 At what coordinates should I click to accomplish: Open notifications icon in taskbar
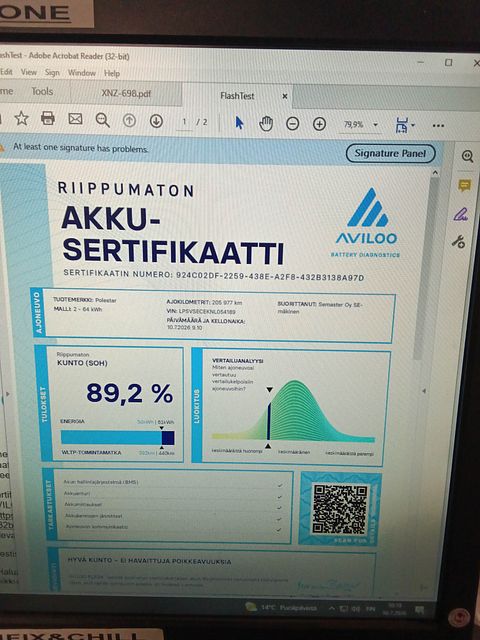click(x=419, y=610)
